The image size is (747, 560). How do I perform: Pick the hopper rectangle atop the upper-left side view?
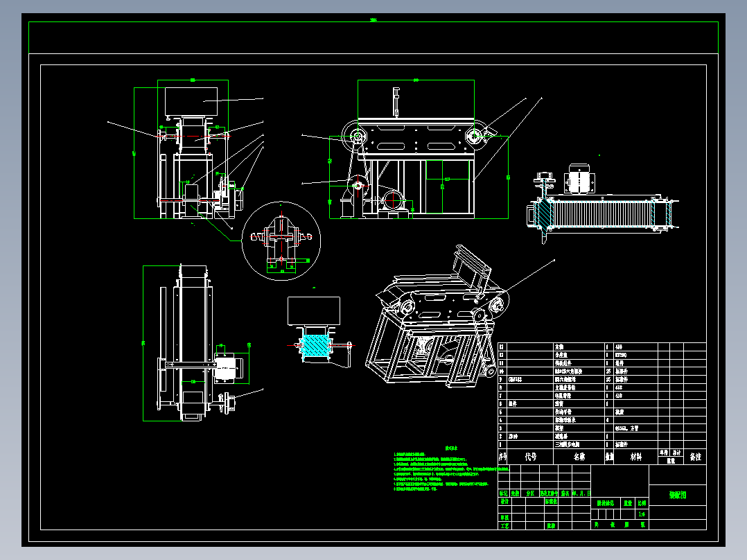(191, 101)
